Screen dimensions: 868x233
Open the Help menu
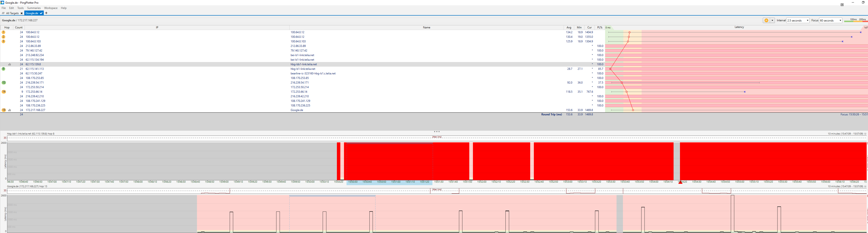click(x=64, y=8)
